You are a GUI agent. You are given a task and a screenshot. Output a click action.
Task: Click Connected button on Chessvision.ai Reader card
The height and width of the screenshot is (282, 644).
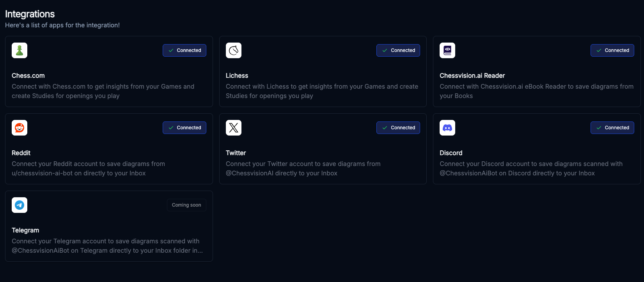[612, 50]
